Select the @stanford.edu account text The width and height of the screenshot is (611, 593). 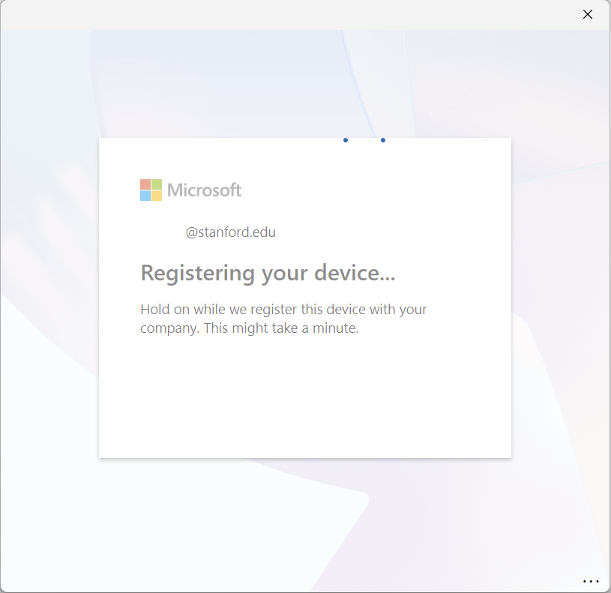[x=230, y=232]
